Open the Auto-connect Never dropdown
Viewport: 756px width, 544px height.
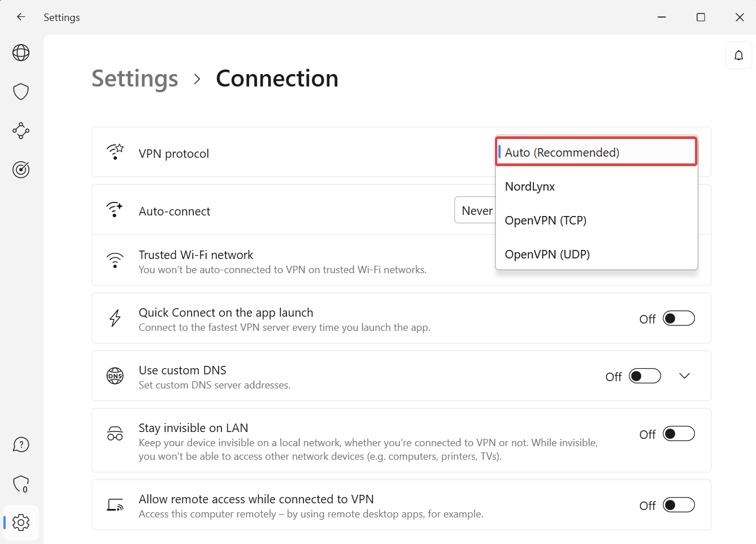[476, 210]
